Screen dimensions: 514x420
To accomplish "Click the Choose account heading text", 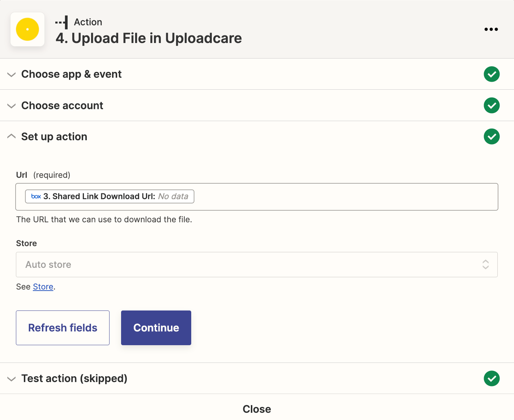I will (62, 106).
